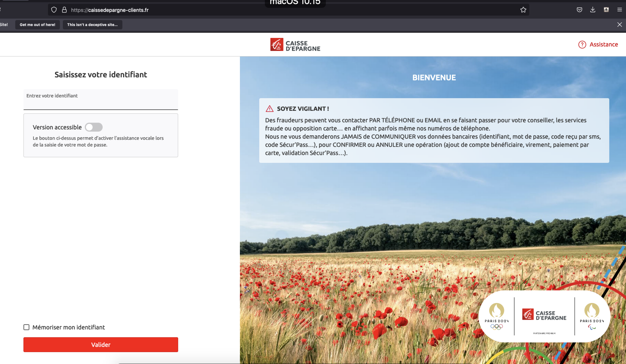This screenshot has height=364, width=626.
Task: Click the 'Get me out of here!' button
Action: [x=38, y=25]
